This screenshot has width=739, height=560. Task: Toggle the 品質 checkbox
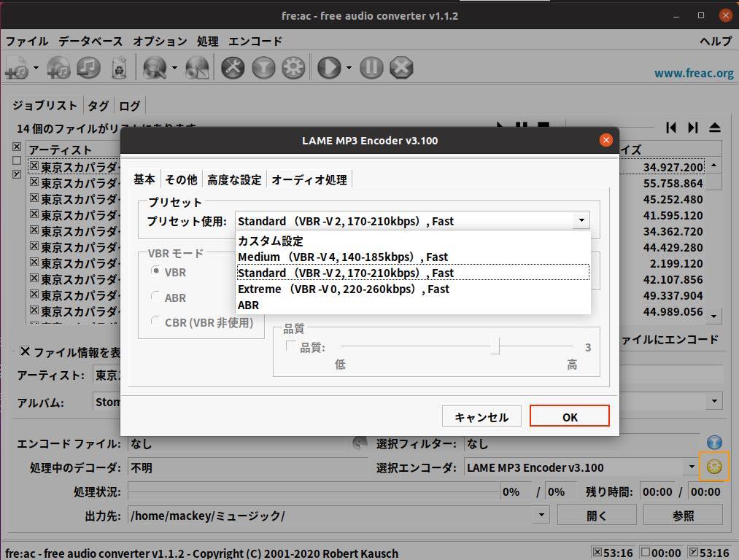click(x=291, y=346)
